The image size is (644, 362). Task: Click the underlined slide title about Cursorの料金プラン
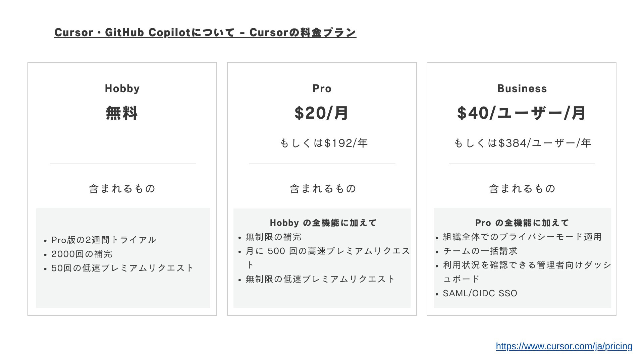(x=205, y=33)
